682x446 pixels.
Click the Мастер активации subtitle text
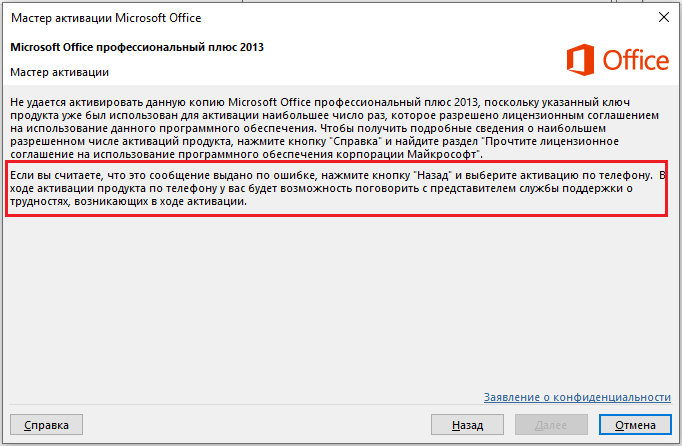coord(60,72)
